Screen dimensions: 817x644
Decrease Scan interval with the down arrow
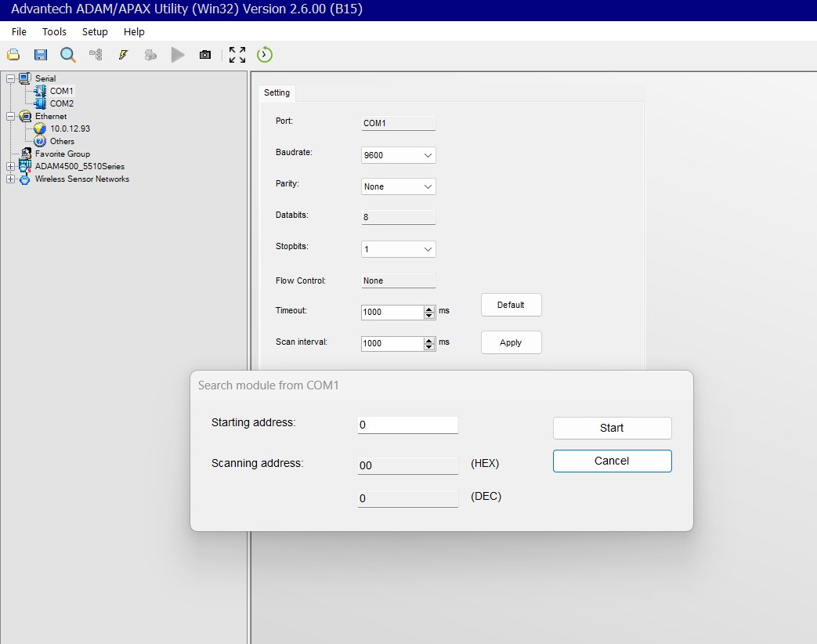[428, 346]
